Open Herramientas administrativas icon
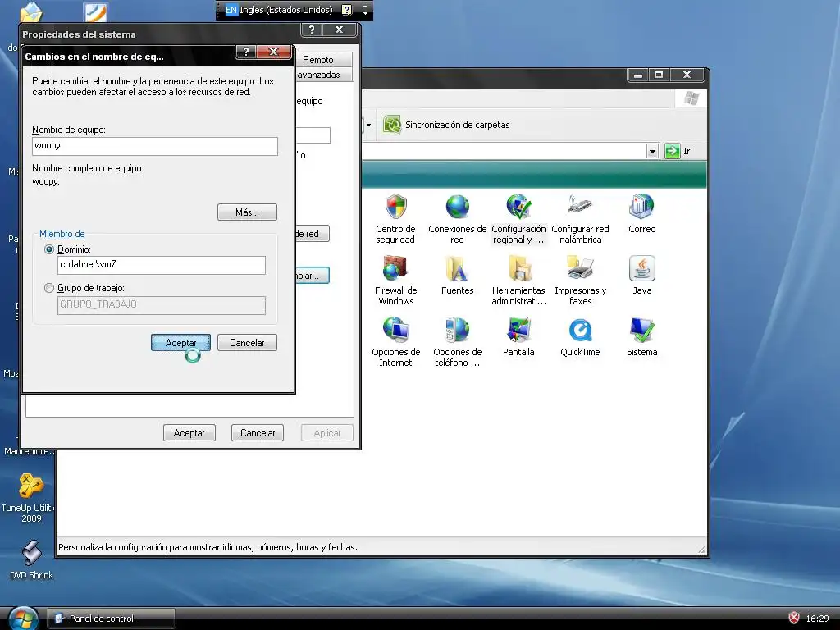 518,268
